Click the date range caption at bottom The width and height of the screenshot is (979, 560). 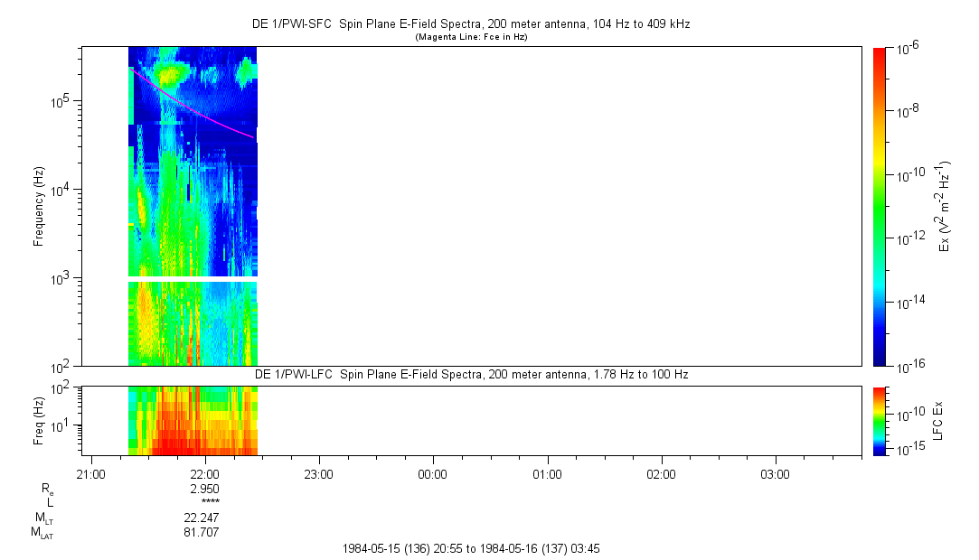[470, 548]
